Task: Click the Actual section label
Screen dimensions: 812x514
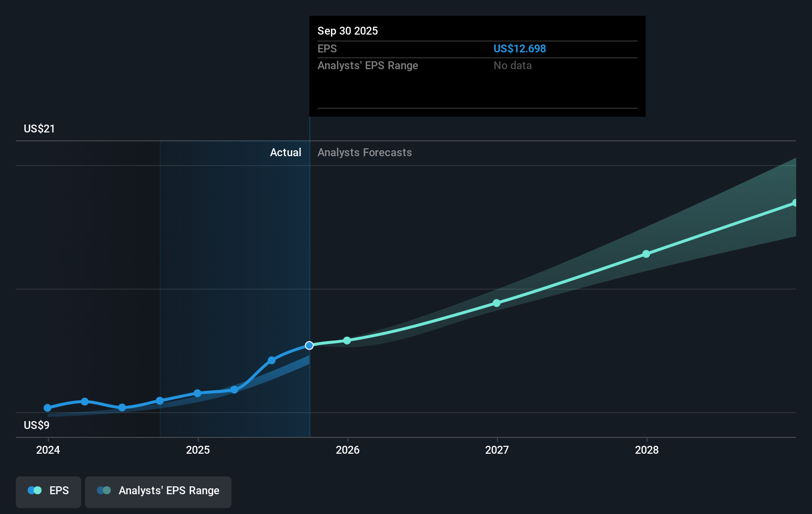Action: (x=285, y=152)
